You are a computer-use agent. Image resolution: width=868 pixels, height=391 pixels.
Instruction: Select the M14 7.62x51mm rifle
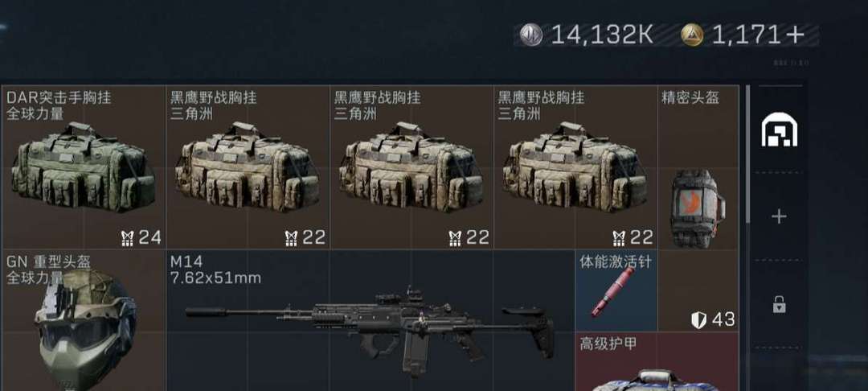[x=371, y=320]
